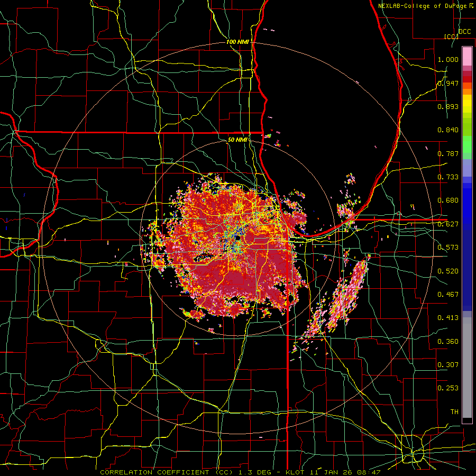Click the 0.360 legend value
The image size is (476, 476).
(448, 342)
